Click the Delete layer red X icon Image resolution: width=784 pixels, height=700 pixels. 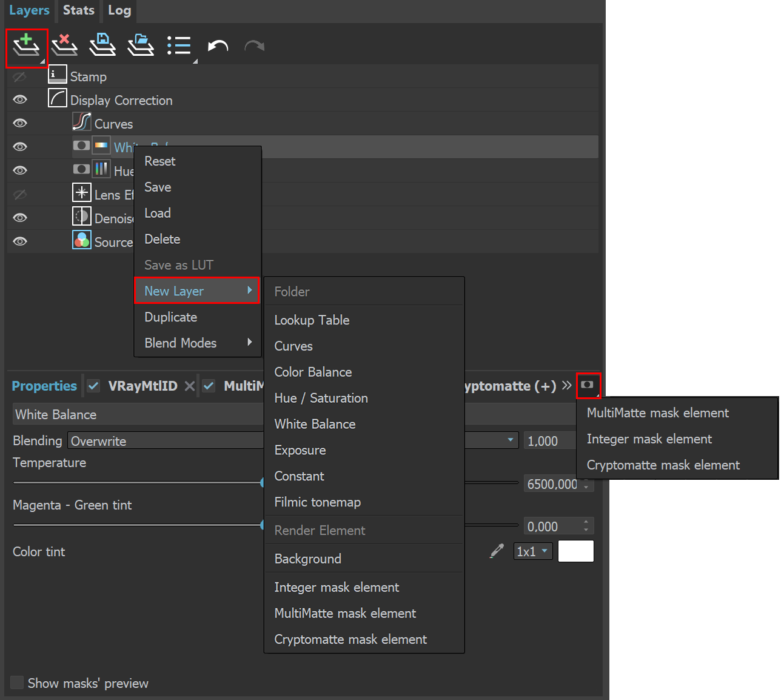click(x=64, y=45)
